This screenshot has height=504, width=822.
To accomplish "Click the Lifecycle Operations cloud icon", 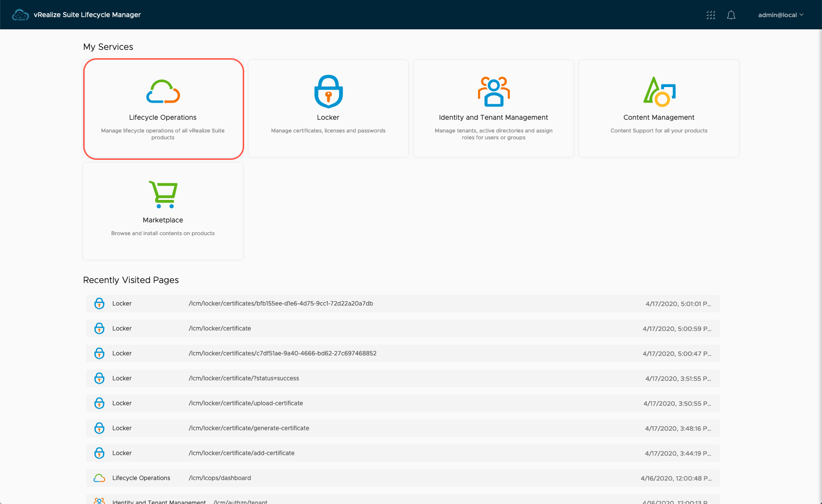I will pos(163,91).
